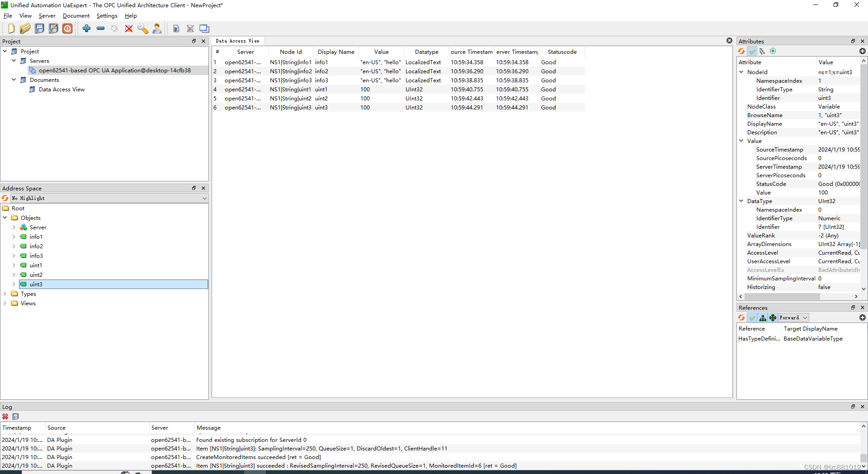
Task: Collapse the DataType attribute group
Action: 741,201
